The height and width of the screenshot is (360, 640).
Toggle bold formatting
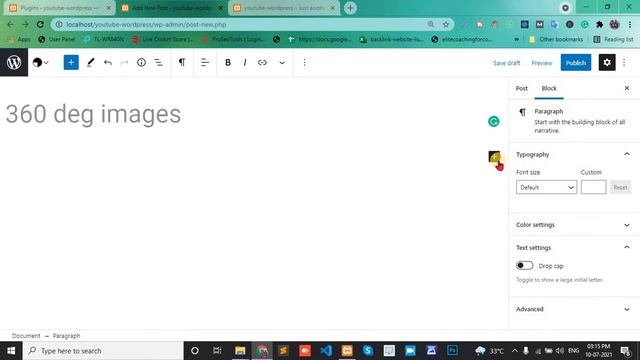[x=228, y=62]
